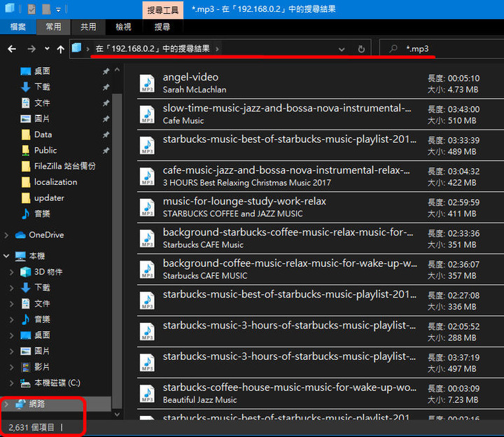Expand 影片 under 本機
This screenshot has height=437, width=504.
[12, 367]
